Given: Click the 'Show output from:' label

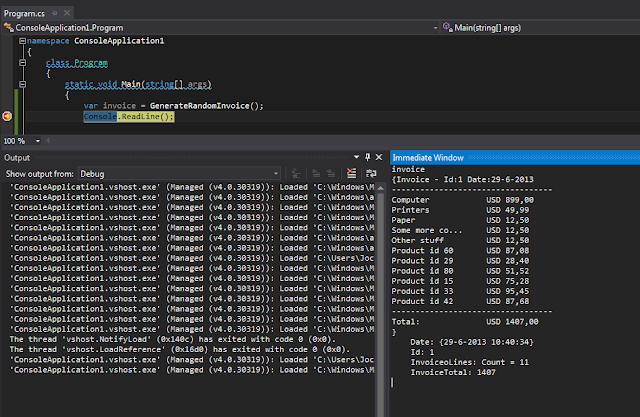Looking at the screenshot, I should (40, 174).
